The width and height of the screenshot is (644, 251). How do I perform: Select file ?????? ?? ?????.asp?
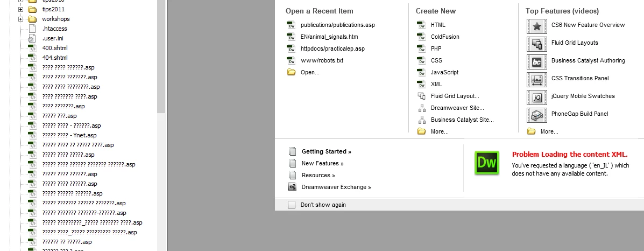[x=67, y=242]
